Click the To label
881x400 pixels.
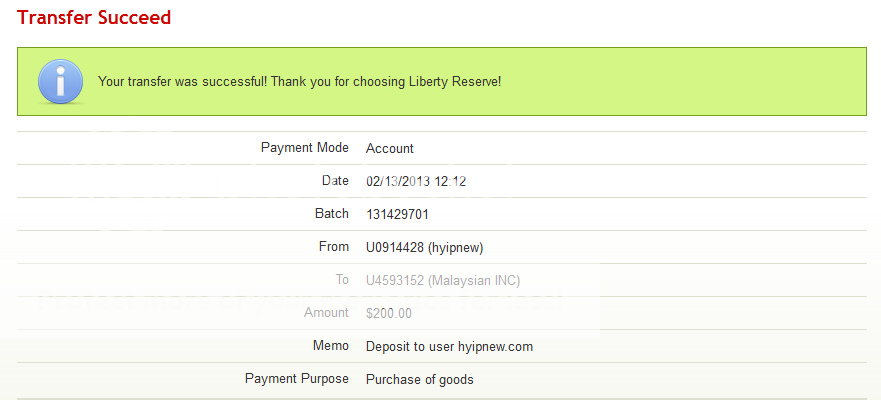342,280
